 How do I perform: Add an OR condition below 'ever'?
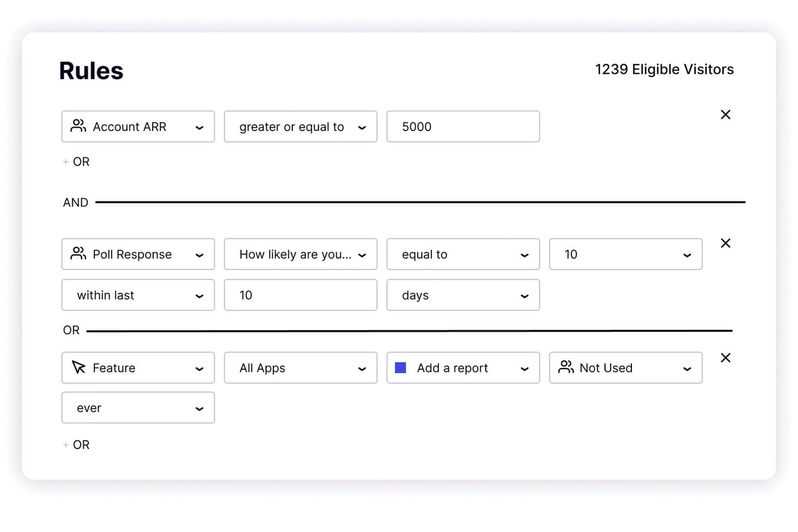[76, 445]
